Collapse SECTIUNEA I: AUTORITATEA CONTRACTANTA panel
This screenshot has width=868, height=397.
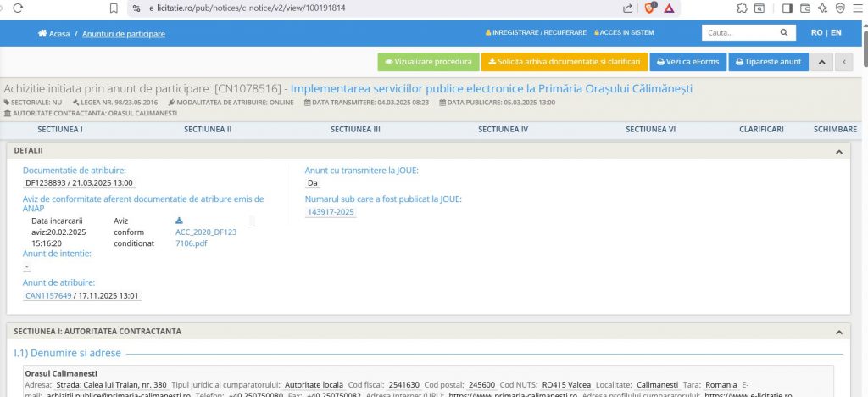[838, 332]
